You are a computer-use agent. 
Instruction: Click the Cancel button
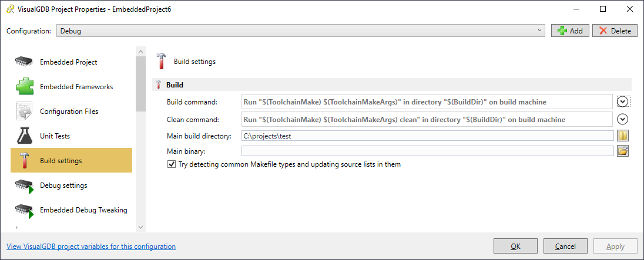coord(565,247)
